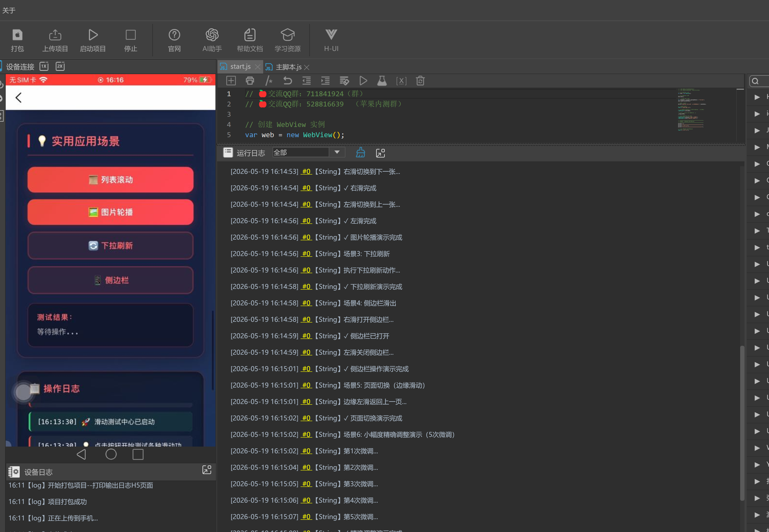769x532 pixels.
Task: Start the project with 启动项目
Action: [93, 35]
